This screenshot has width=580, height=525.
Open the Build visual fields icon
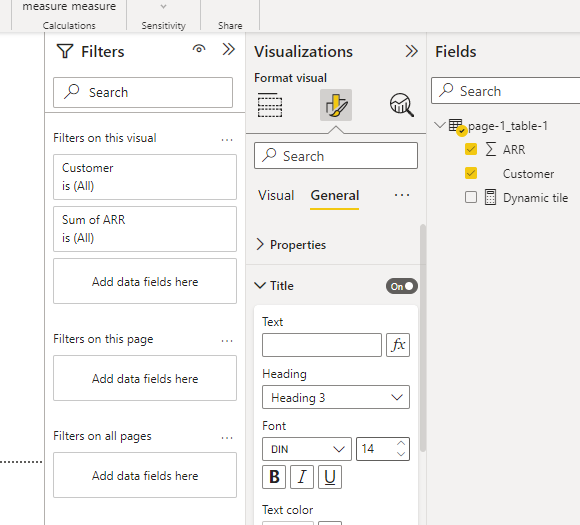270,105
